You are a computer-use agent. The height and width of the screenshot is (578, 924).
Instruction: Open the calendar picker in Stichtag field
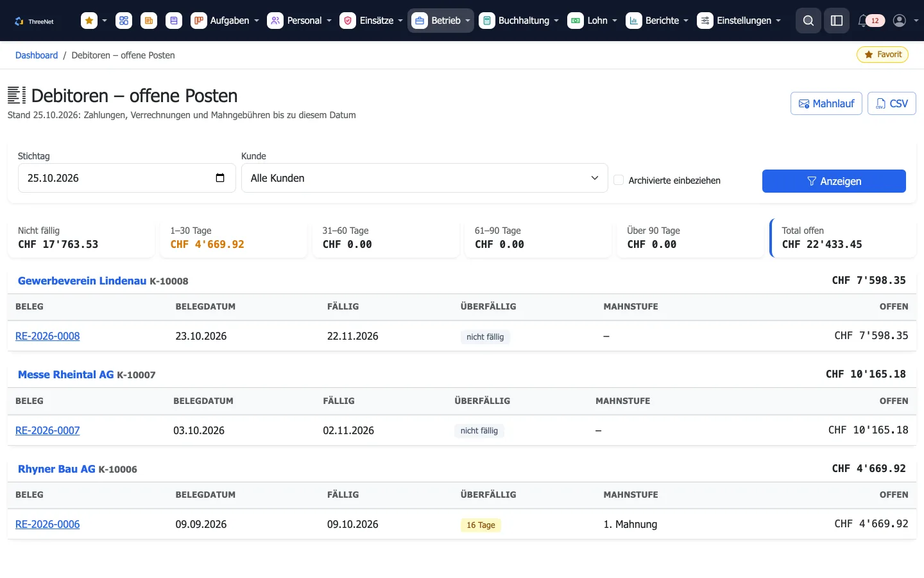(220, 178)
